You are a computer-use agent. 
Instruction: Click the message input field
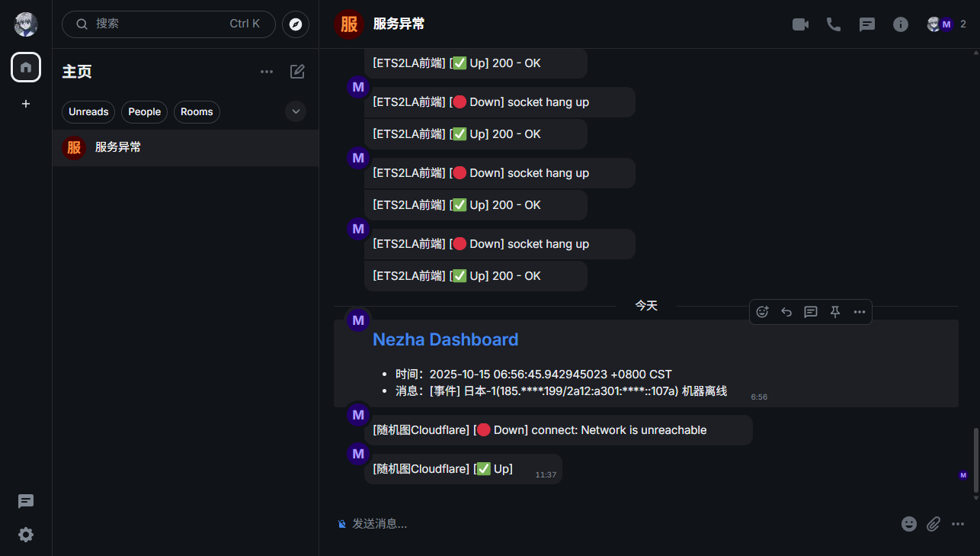click(x=610, y=524)
